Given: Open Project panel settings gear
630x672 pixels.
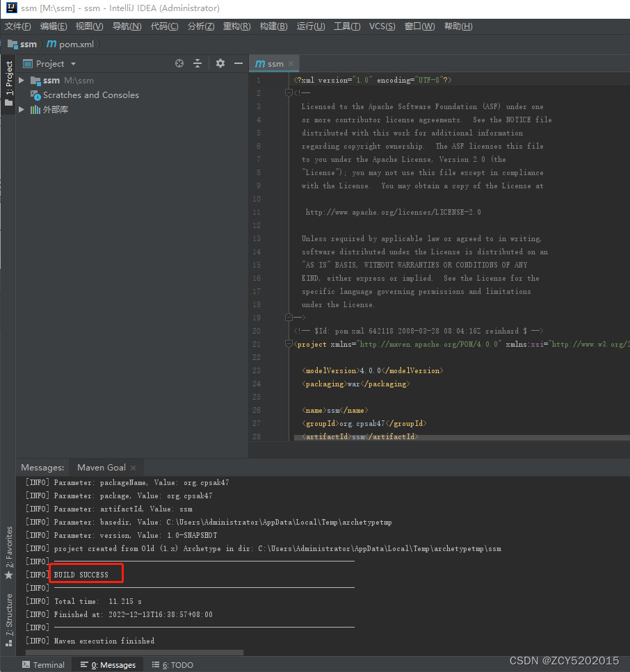Looking at the screenshot, I should click(220, 63).
